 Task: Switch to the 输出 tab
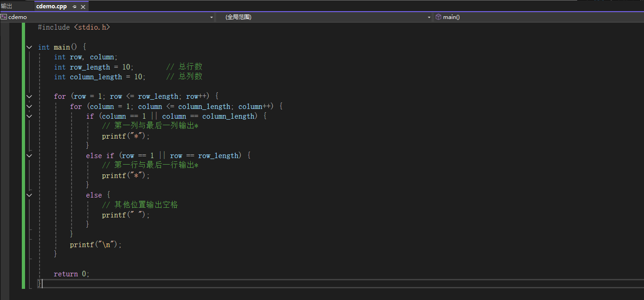click(x=6, y=6)
